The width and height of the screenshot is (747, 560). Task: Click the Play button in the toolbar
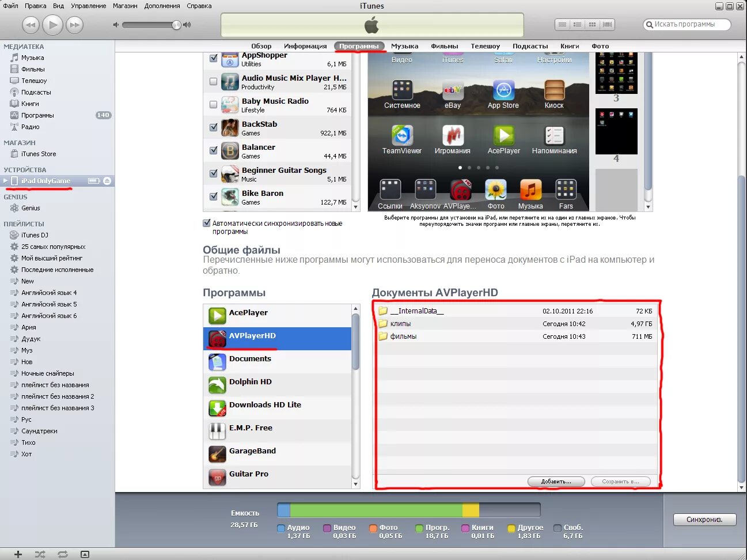coord(53,24)
